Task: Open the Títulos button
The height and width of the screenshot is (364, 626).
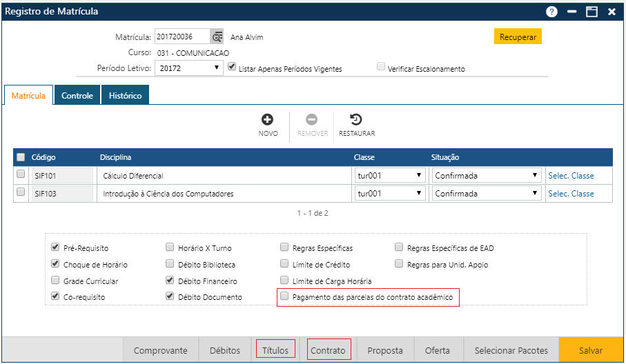Action: coord(275,350)
